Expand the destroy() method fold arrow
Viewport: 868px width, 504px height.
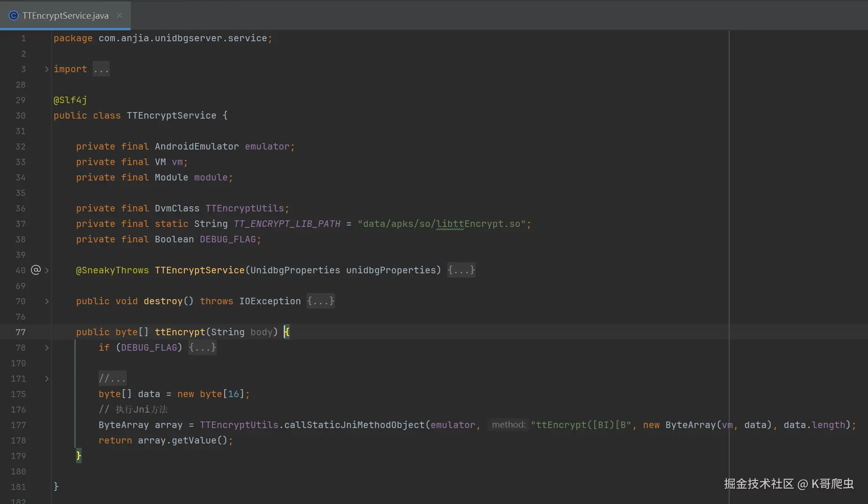pyautogui.click(x=46, y=301)
